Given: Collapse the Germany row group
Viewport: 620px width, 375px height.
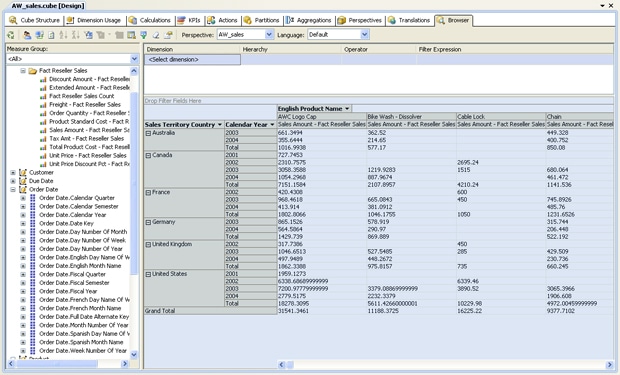Looking at the screenshot, I should pos(148,222).
